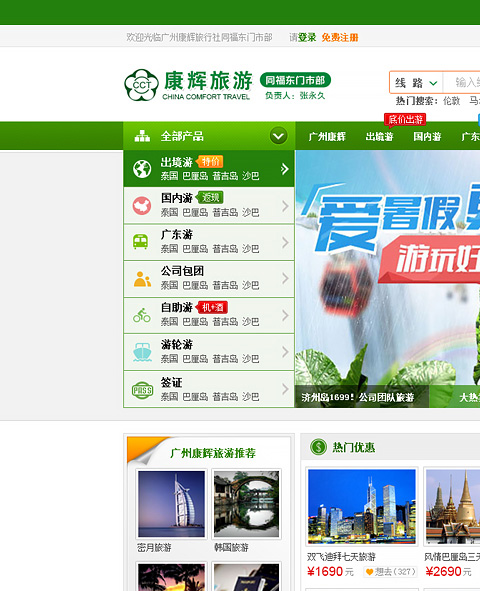
Task: Collapse 全部产品 with the round chevron button
Action: pyautogui.click(x=278, y=136)
